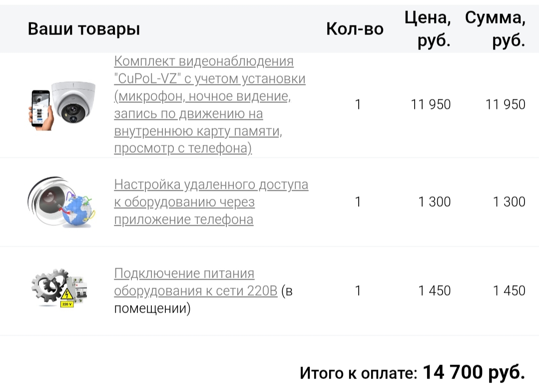The width and height of the screenshot is (539, 392).
Task: Click the "Кол-во" column header
Action: [x=355, y=29]
